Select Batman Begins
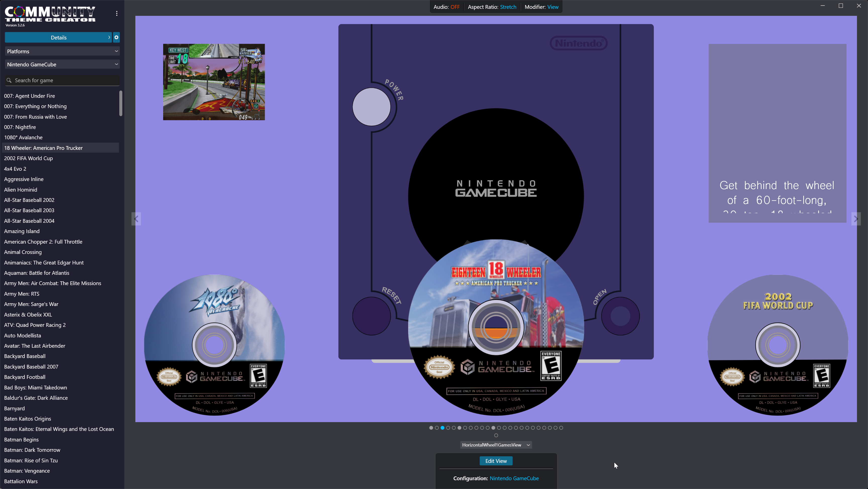 click(21, 439)
